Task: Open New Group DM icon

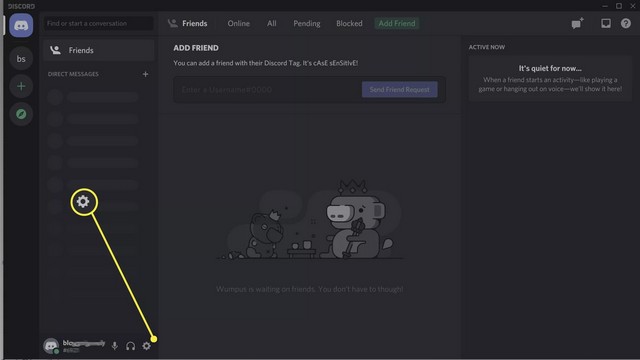Action: [578, 24]
